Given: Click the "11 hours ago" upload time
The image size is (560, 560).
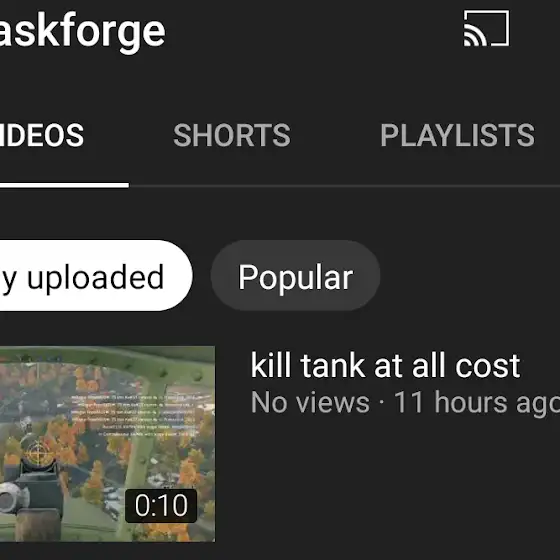Looking at the screenshot, I should [477, 403].
